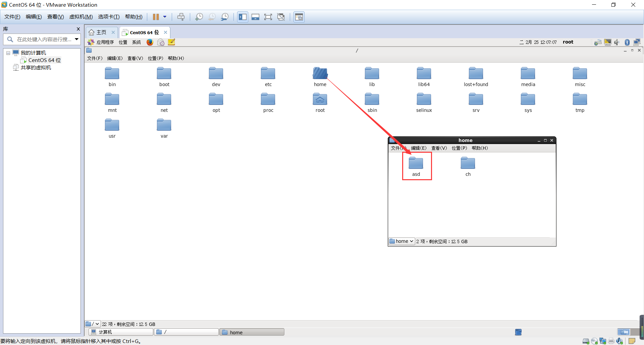Take a VM snapshot with the clock-plus icon

(x=199, y=17)
